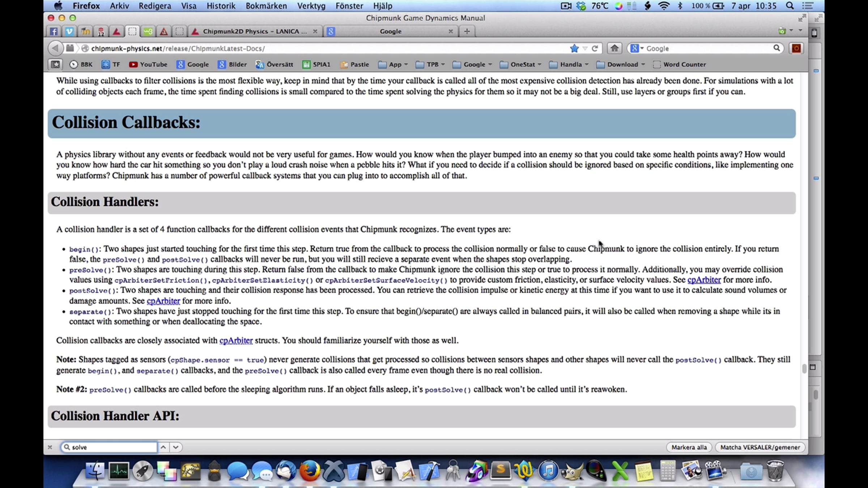
Task: Click the Home button in toolbar
Action: point(614,48)
